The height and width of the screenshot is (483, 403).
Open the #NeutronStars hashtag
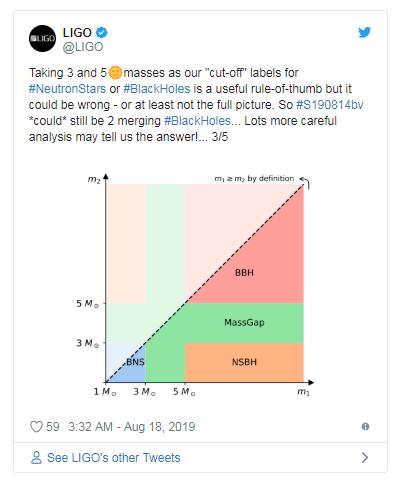(67, 89)
